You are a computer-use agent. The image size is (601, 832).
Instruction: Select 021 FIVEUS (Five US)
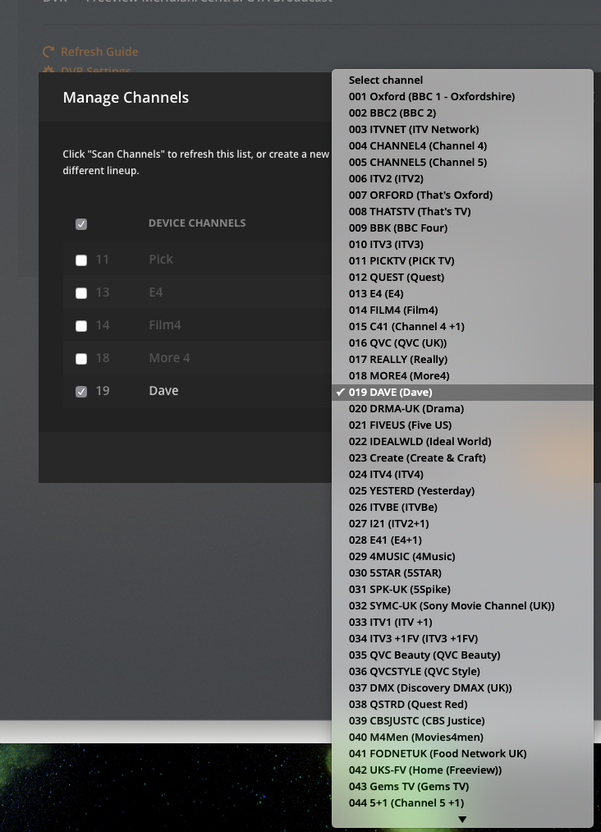pos(463,426)
